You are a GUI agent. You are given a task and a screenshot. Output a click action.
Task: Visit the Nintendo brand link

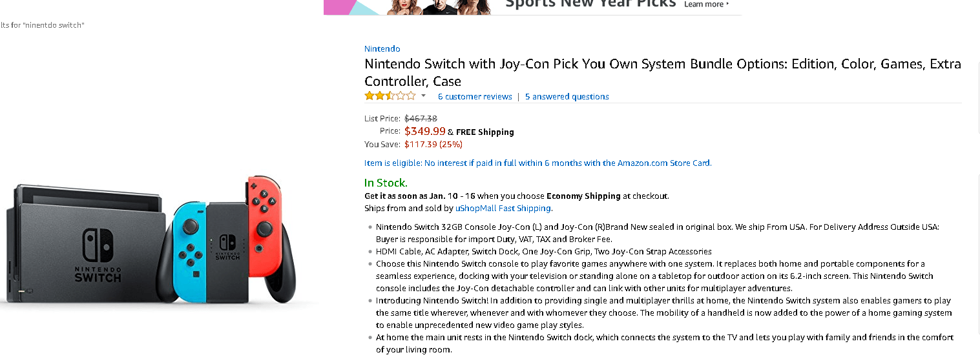[382, 49]
